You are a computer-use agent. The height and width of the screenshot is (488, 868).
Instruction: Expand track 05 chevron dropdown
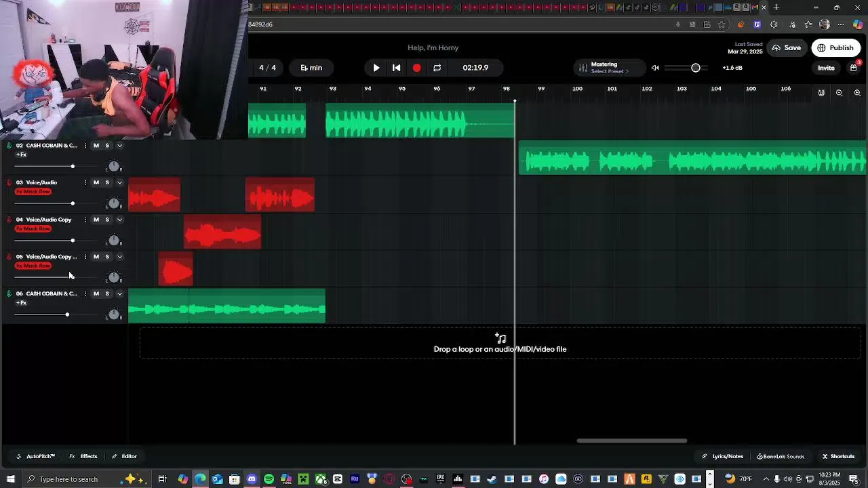[119, 257]
